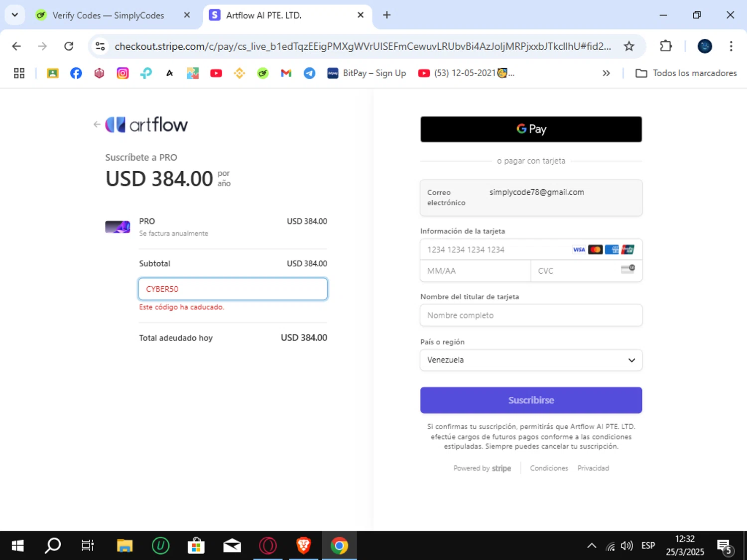
Task: Open a new browser tab
Action: (x=387, y=15)
